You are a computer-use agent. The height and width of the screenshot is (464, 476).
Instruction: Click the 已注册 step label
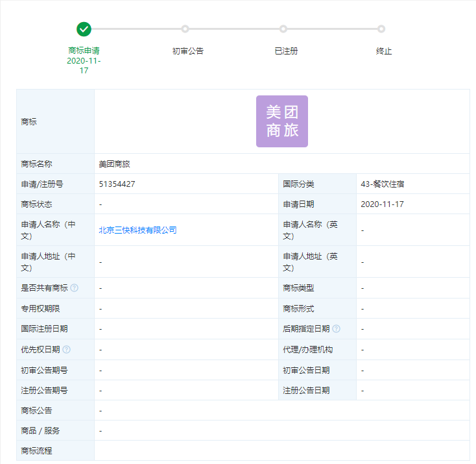(x=286, y=51)
